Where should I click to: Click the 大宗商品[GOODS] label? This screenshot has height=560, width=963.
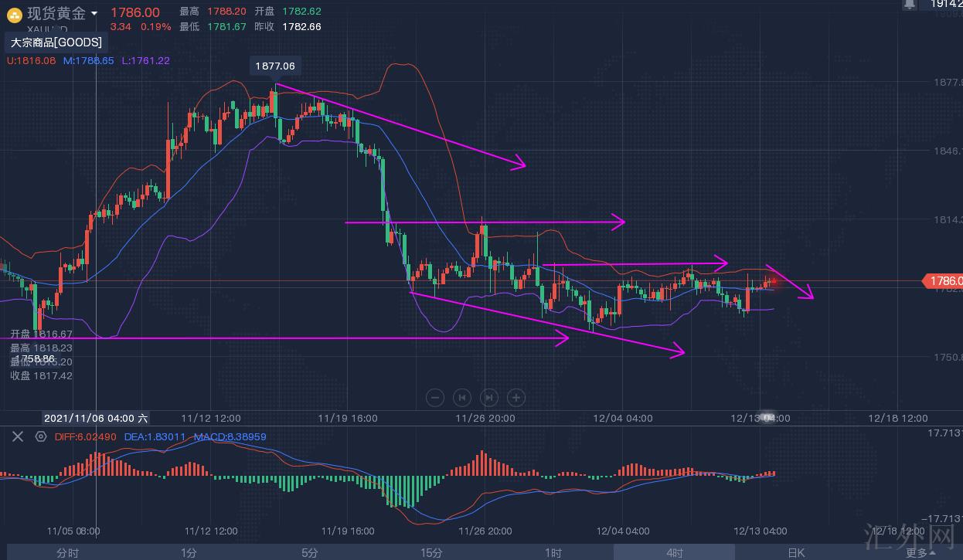(x=56, y=42)
